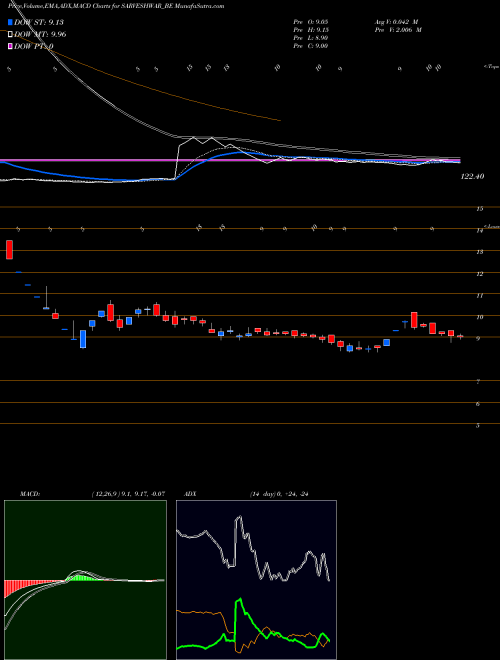Click the price axis label 11
500x660 pixels.
point(480,296)
